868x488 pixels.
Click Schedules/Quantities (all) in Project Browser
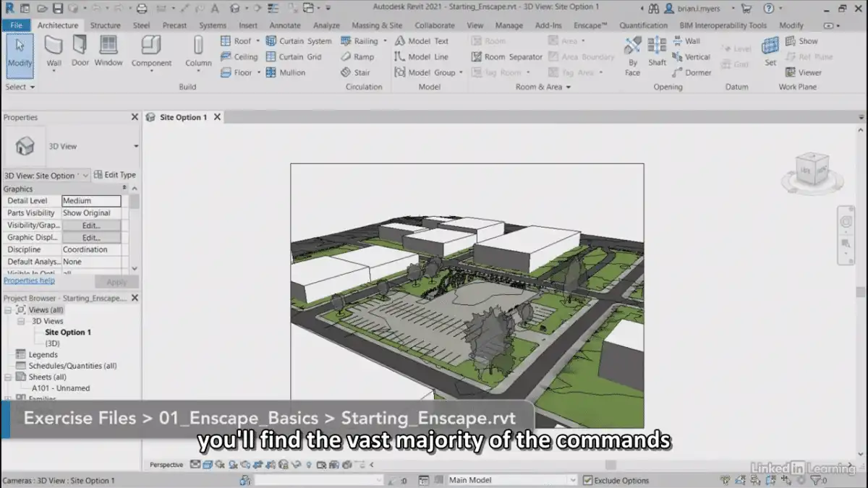(72, 366)
